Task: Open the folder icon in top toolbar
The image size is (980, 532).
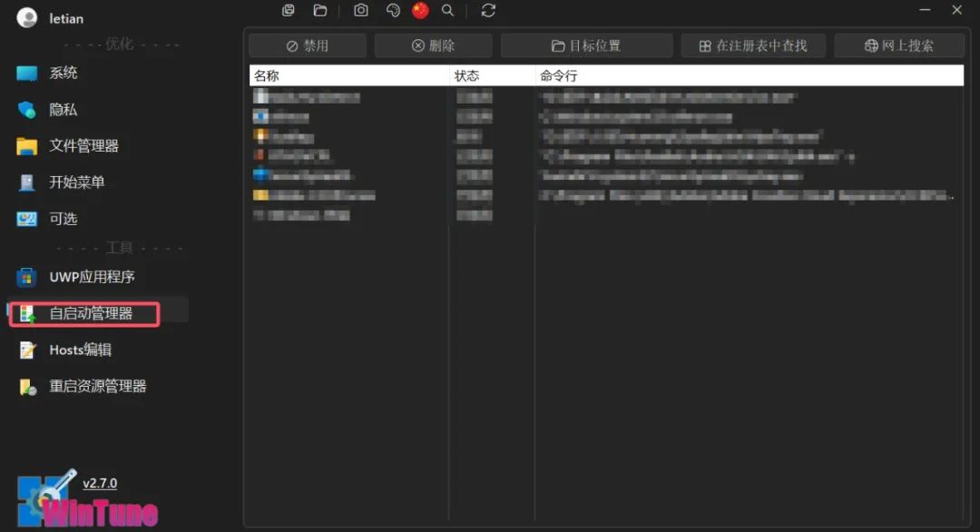Action: tap(320, 11)
